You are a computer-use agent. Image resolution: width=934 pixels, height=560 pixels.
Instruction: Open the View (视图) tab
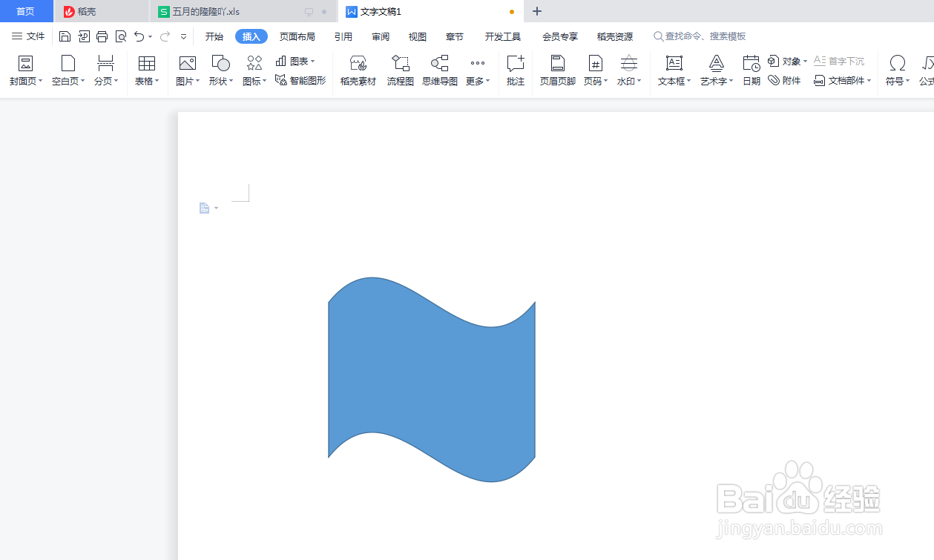[418, 36]
